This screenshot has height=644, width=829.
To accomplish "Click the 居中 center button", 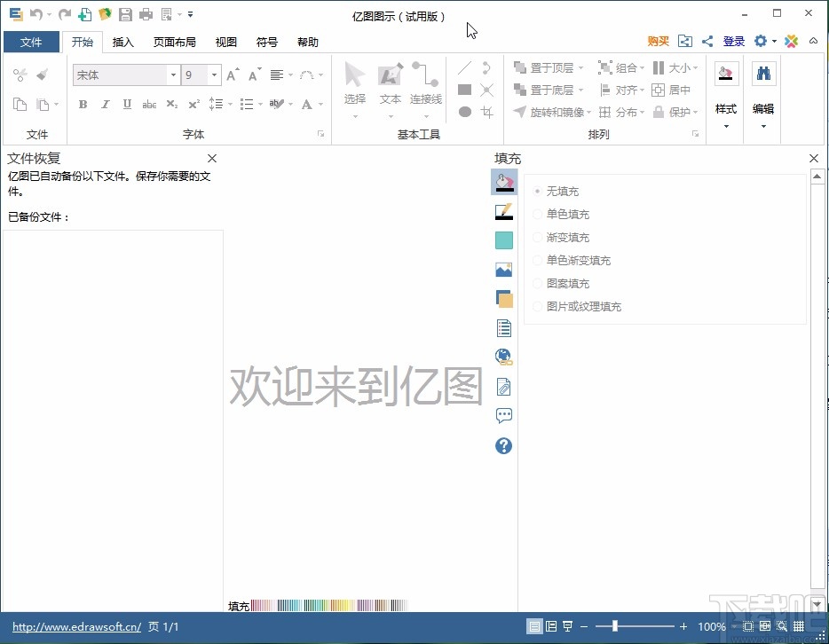I will (671, 90).
